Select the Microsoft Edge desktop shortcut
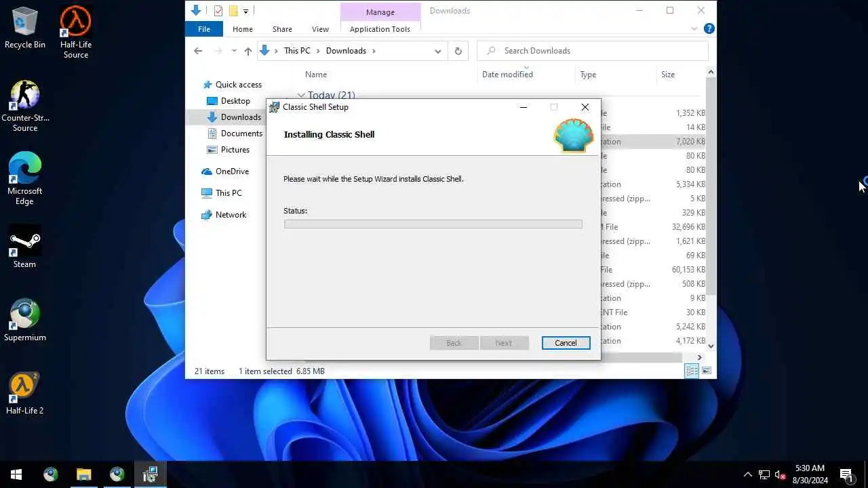The width and height of the screenshot is (868, 488). coord(25,179)
